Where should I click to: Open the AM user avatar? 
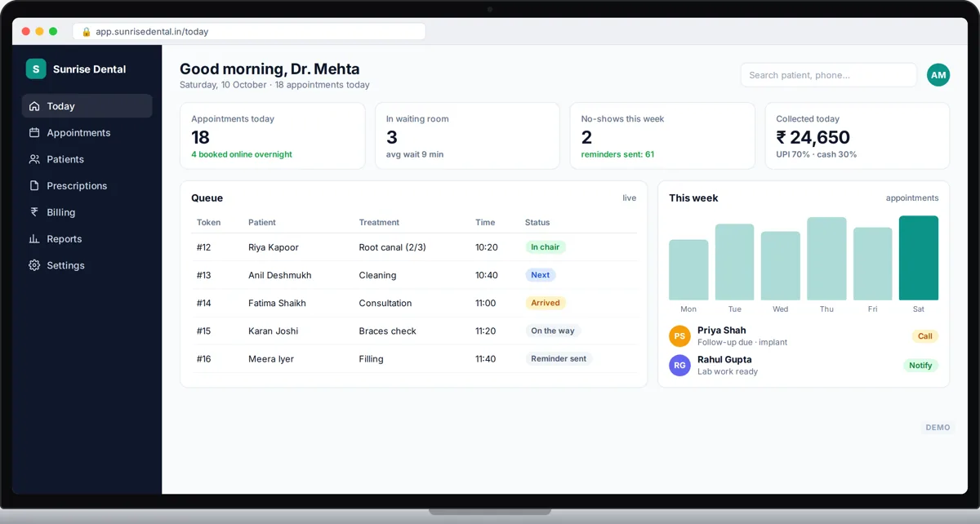(x=938, y=75)
